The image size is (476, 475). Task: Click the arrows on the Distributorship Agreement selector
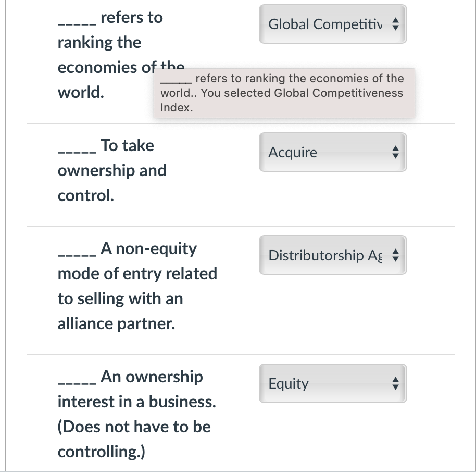click(396, 255)
